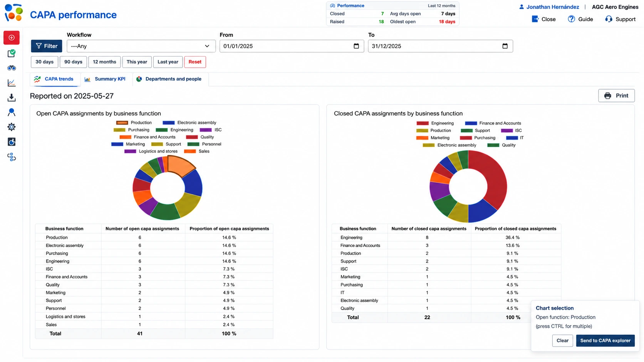The width and height of the screenshot is (644, 362).
Task: Click the From date input field
Action: coord(292,46)
